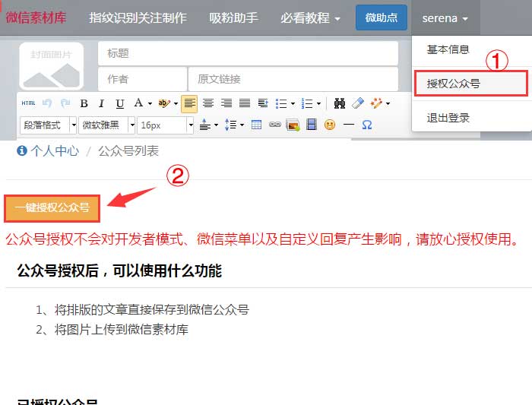This screenshot has width=532, height=405.
Task: Click the 作者 author input field
Action: [x=143, y=79]
